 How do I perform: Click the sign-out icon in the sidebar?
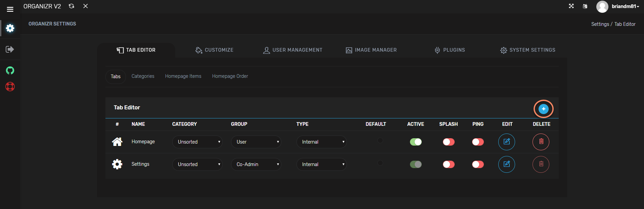point(10,49)
